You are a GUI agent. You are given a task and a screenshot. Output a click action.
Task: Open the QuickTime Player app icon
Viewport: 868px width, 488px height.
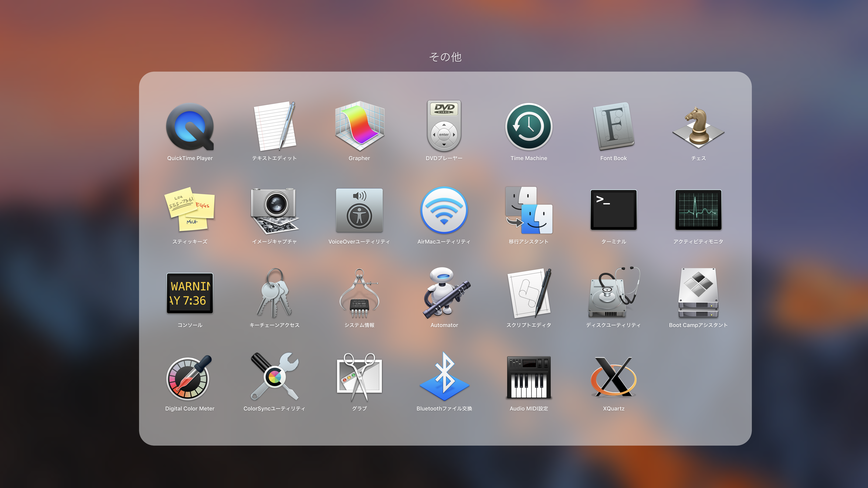point(190,127)
